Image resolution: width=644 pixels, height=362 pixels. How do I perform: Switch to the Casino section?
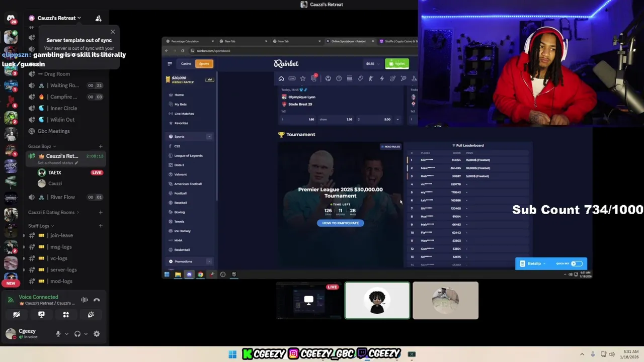186,64
